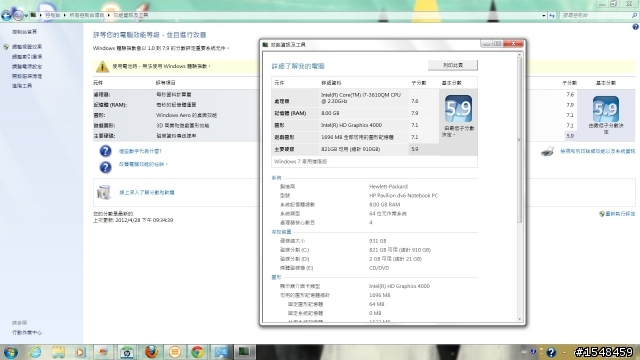640x360 pixels.
Task: Open performance tools green monitor taskbar icon
Action: click(x=244, y=352)
